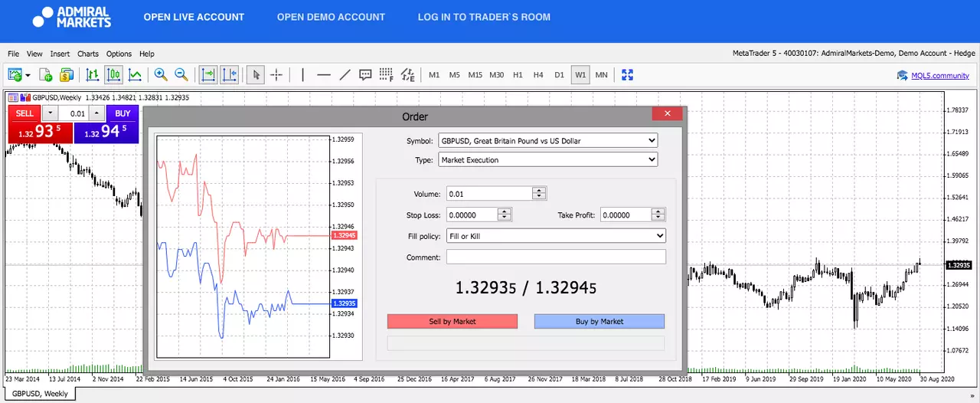Open the MQL5.community link
The width and height of the screenshot is (980, 403).
[x=940, y=75]
